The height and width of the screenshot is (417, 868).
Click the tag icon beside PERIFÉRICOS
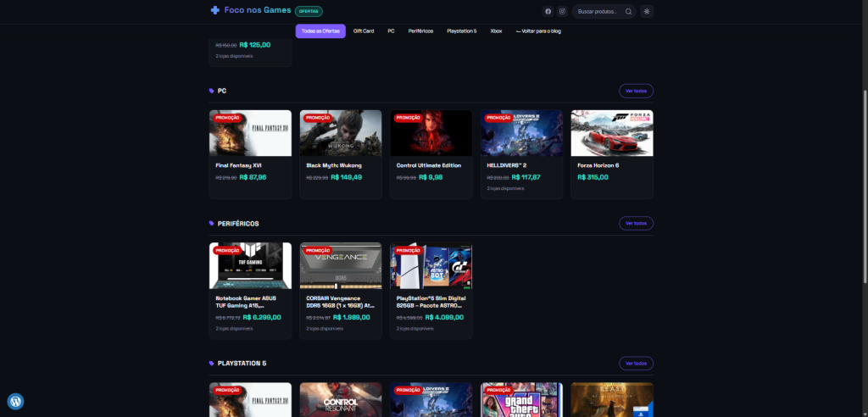211,223
